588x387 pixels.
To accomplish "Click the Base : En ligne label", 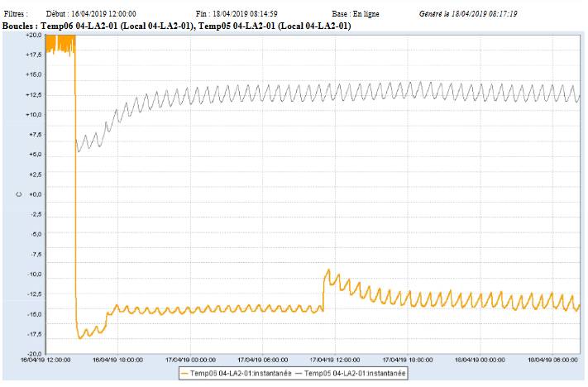I will coord(356,14).
